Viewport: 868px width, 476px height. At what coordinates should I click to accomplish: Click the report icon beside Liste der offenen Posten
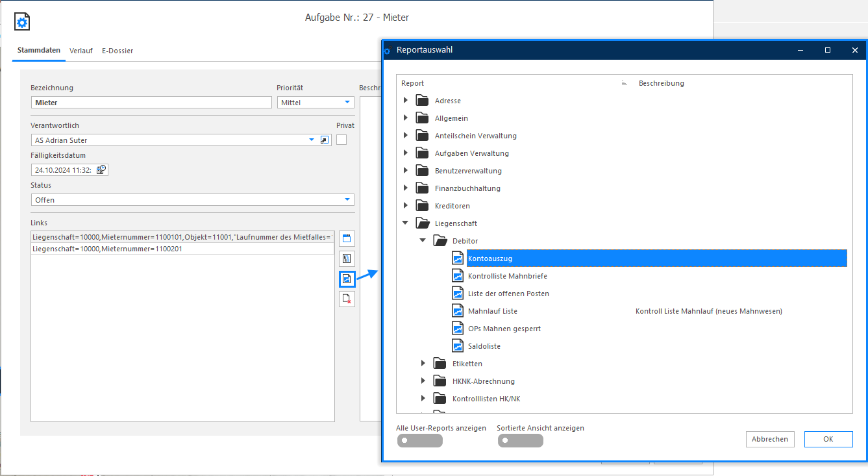click(458, 294)
